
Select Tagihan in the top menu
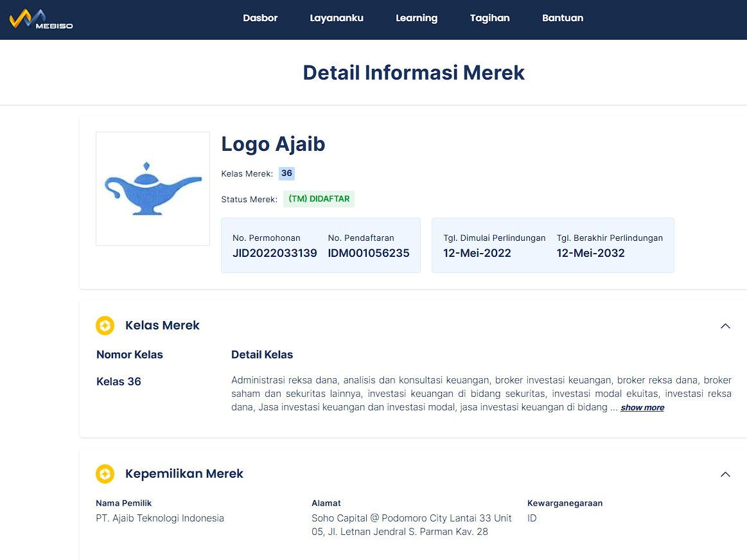tap(489, 18)
